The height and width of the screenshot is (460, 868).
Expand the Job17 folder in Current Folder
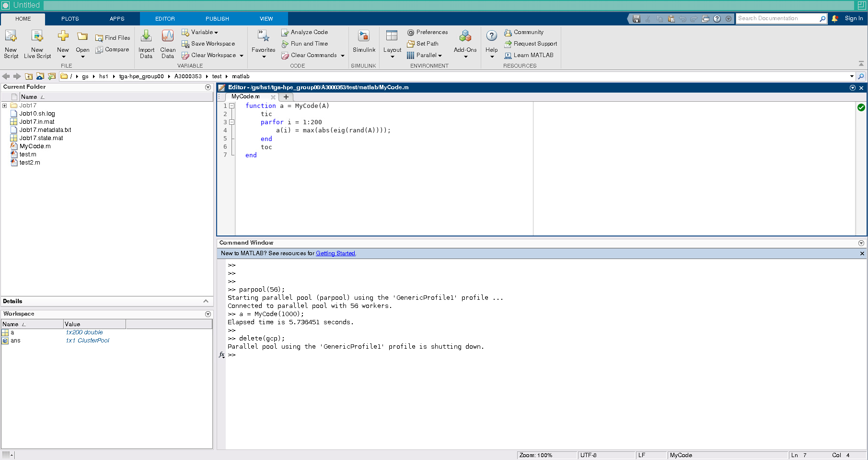click(5, 106)
